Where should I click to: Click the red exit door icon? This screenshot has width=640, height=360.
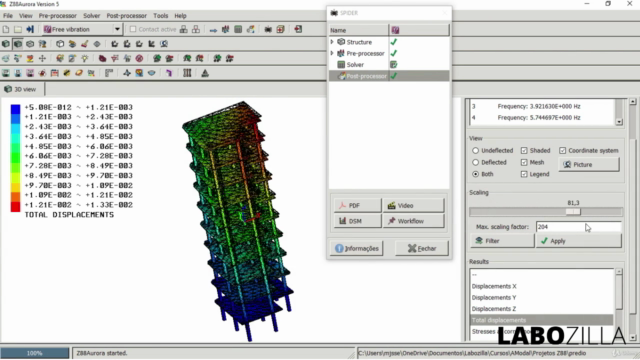(x=298, y=29)
